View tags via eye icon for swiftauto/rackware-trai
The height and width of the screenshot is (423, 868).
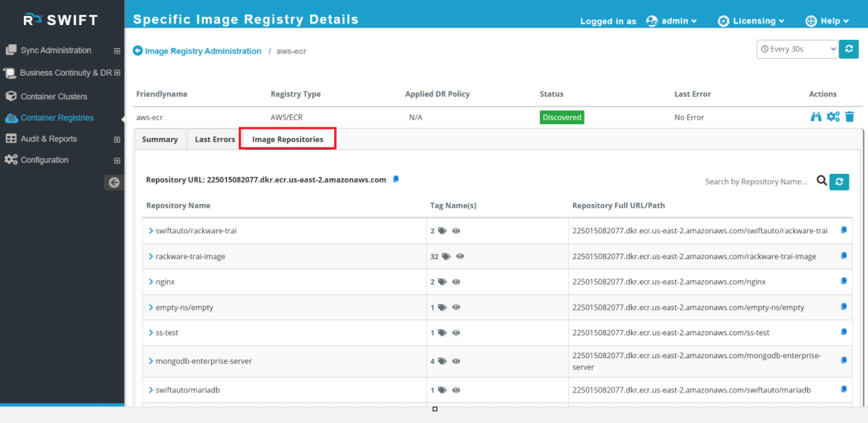pyautogui.click(x=456, y=231)
